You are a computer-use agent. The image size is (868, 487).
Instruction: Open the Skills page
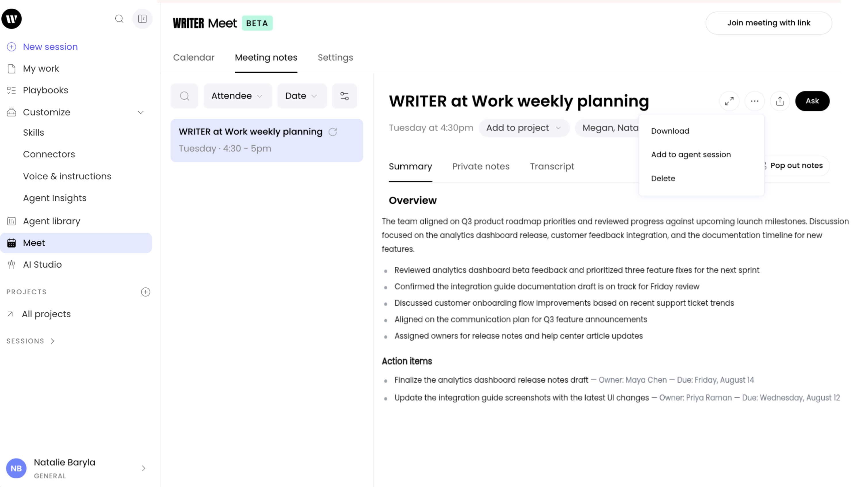click(x=33, y=133)
